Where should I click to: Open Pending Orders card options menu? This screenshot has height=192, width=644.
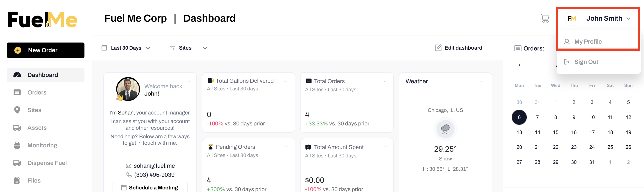[x=286, y=147]
